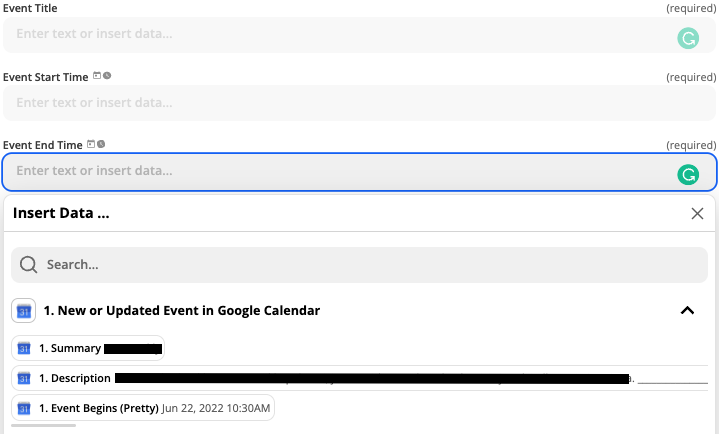Click the Search box in Insert Data
The image size is (719, 434).
[x=359, y=265]
